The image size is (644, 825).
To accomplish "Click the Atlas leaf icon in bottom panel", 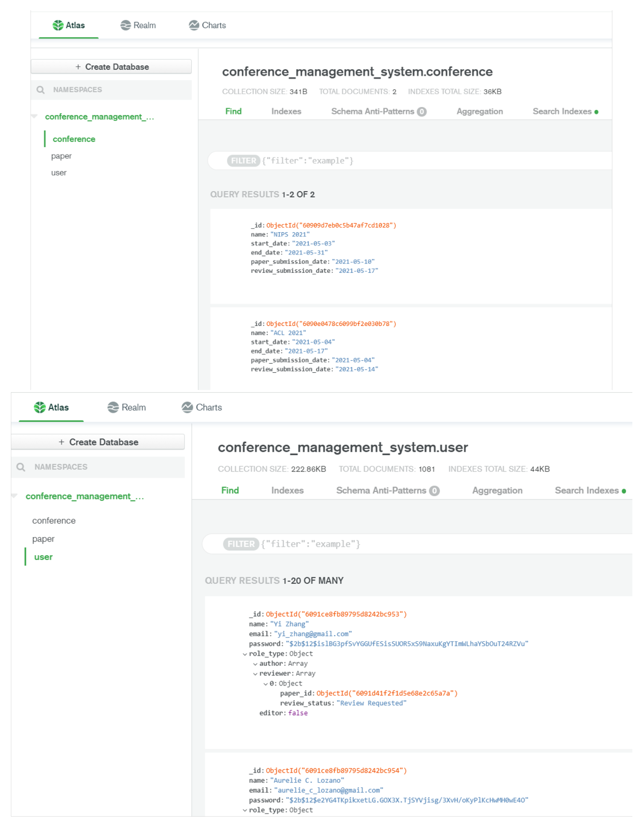I will (40, 407).
